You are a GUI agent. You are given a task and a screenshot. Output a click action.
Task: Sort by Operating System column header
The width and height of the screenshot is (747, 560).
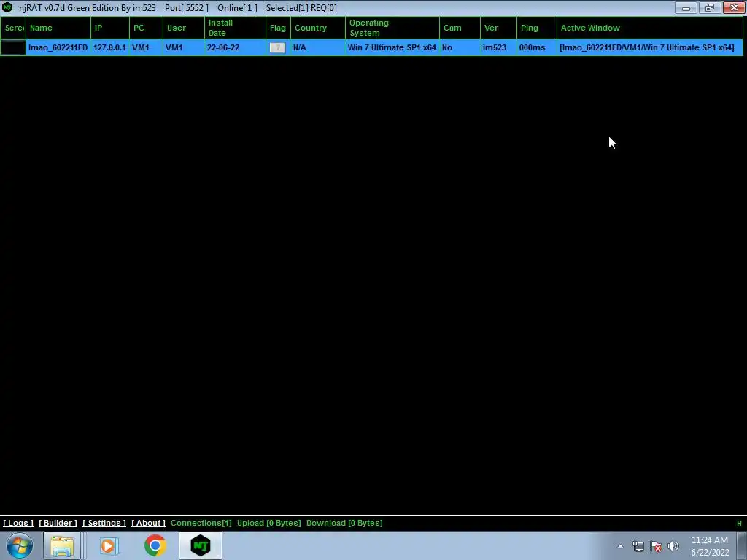[x=392, y=28]
